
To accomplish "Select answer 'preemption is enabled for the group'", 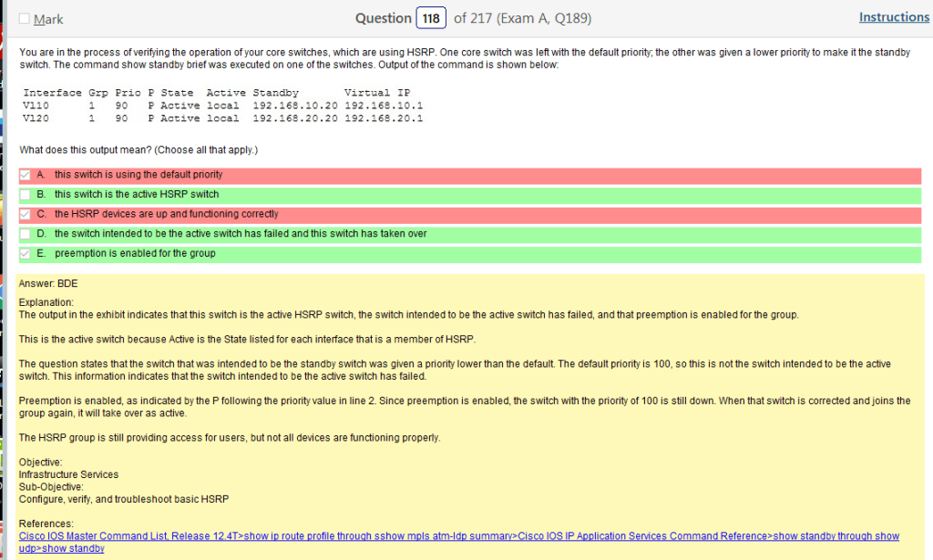I will click(x=135, y=253).
